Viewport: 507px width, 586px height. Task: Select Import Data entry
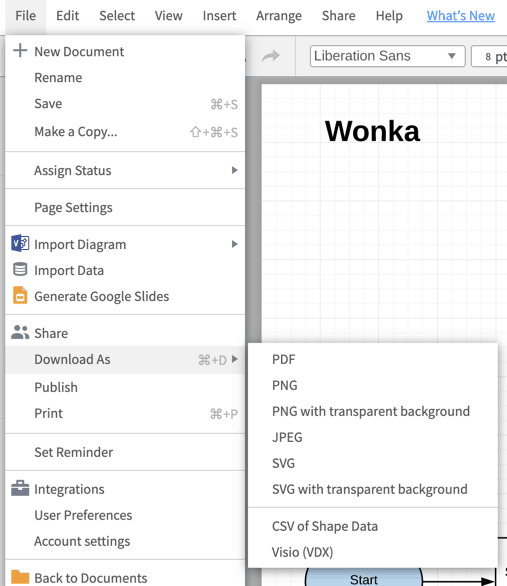pos(125,270)
